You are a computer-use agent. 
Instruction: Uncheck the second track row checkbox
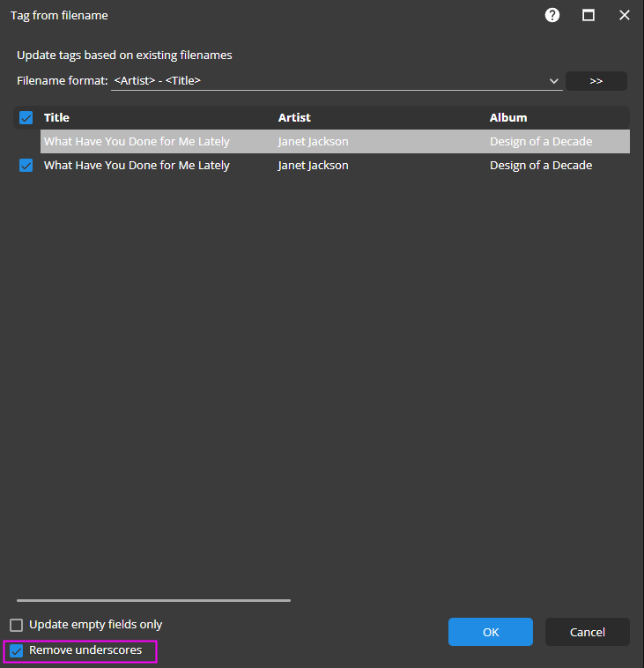[x=26, y=165]
